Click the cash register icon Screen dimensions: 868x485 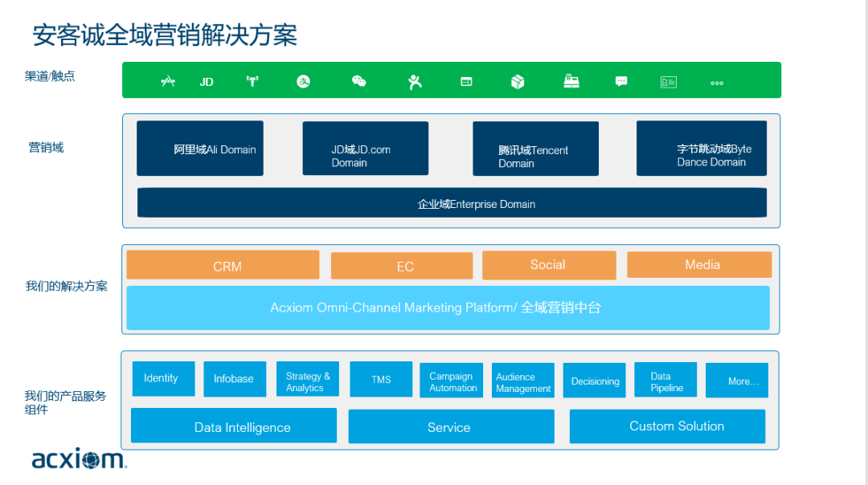pyautogui.click(x=571, y=81)
